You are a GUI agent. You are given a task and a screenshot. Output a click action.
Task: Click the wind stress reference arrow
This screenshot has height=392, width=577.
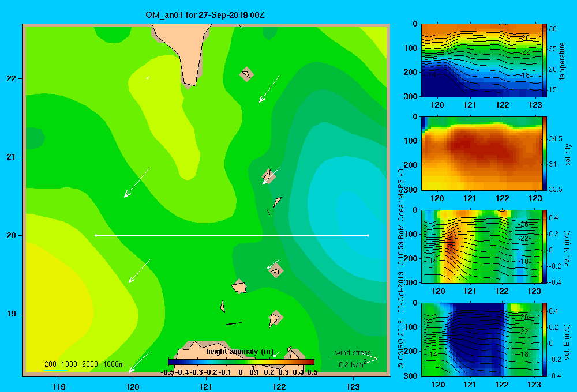355,359
